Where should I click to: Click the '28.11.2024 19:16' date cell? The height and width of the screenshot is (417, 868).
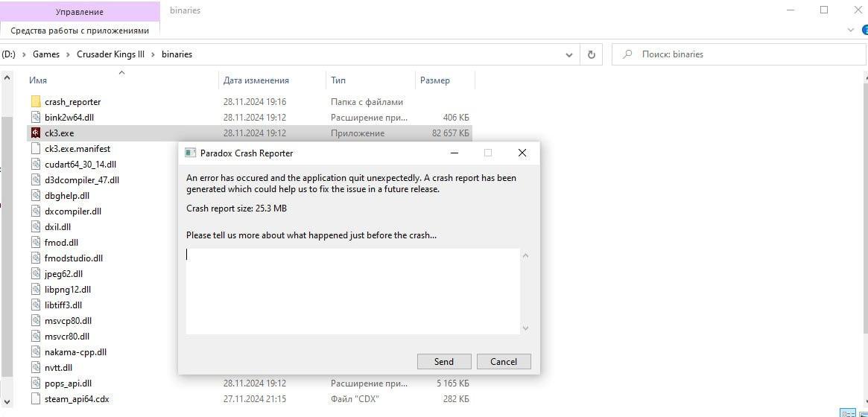[x=255, y=102]
